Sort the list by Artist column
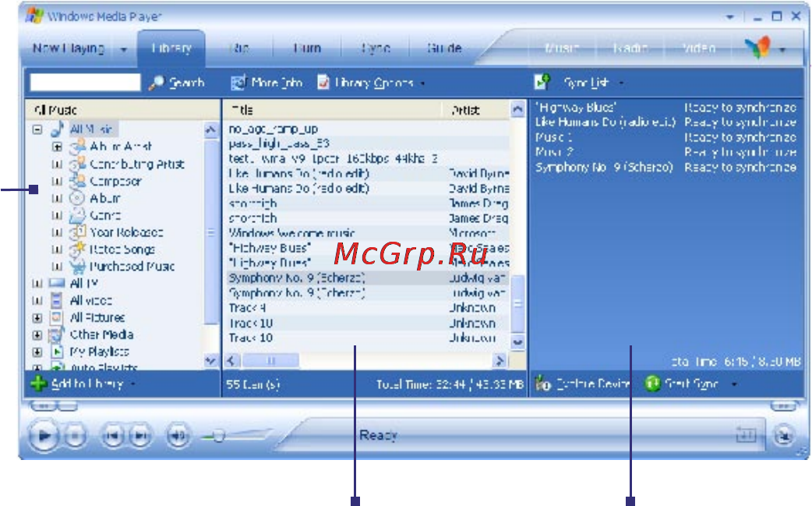 click(x=475, y=110)
